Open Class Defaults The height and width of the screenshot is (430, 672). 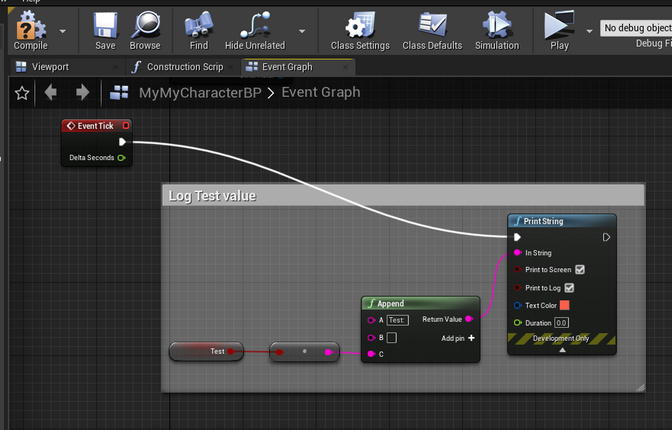[432, 31]
